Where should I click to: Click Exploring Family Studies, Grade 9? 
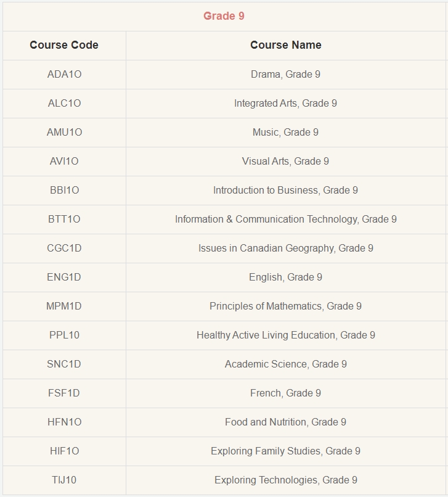pos(285,451)
